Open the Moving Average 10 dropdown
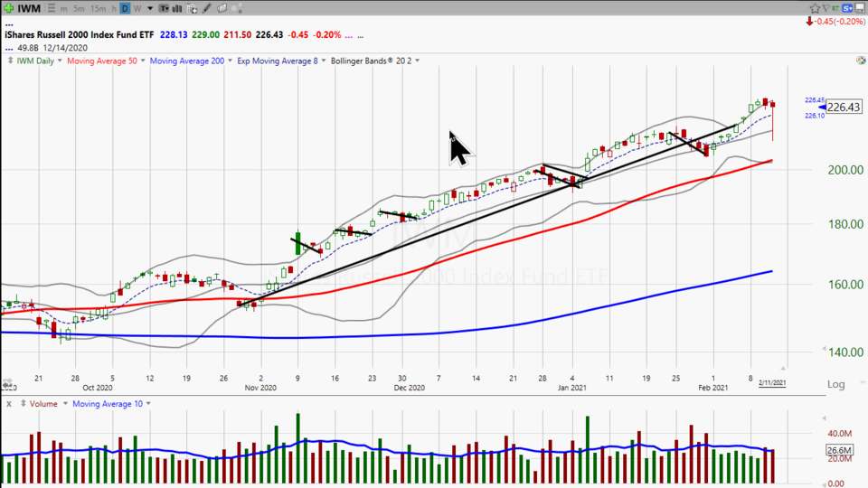868x488 pixels. coord(147,404)
